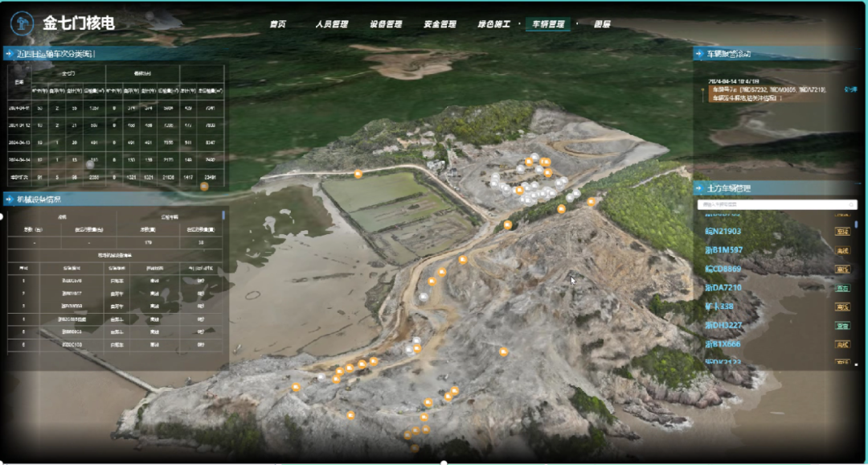This screenshot has width=868, height=465.
Task: Click the vehicle plate search input field
Action: click(x=776, y=205)
